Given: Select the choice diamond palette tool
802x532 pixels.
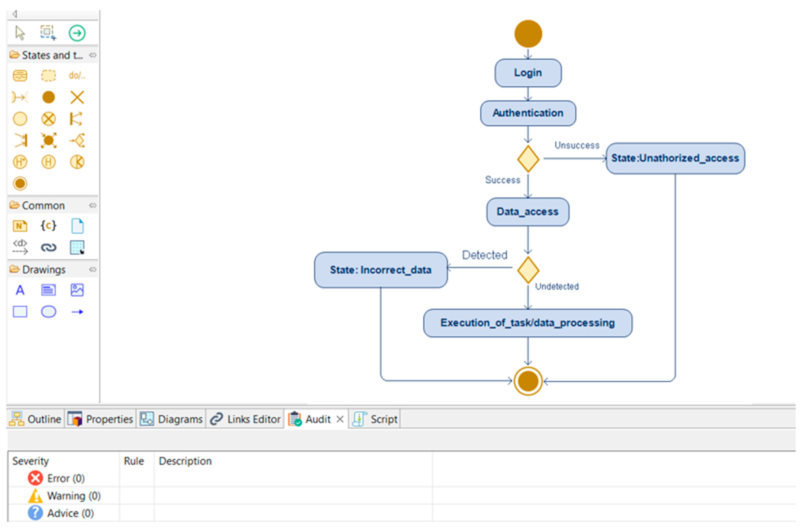Looking at the screenshot, I should [x=78, y=141].
